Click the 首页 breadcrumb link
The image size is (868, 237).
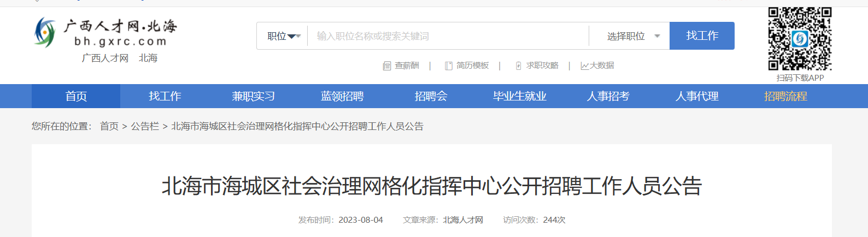(109, 126)
